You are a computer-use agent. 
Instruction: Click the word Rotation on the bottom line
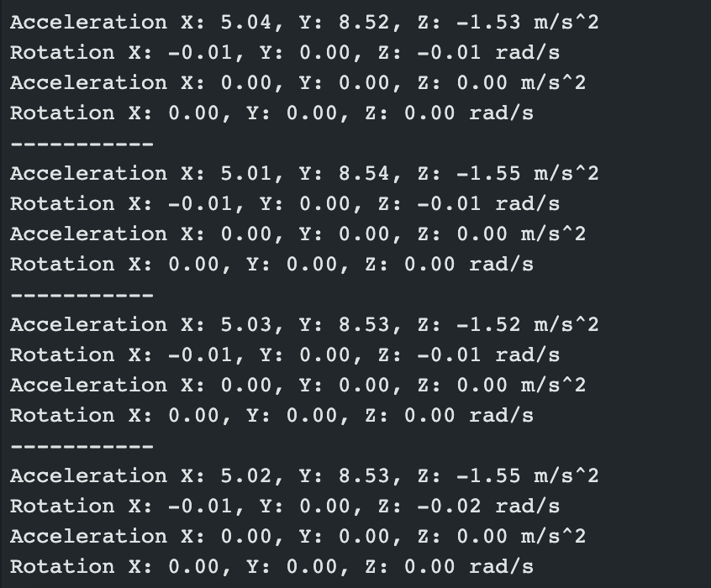coord(62,567)
